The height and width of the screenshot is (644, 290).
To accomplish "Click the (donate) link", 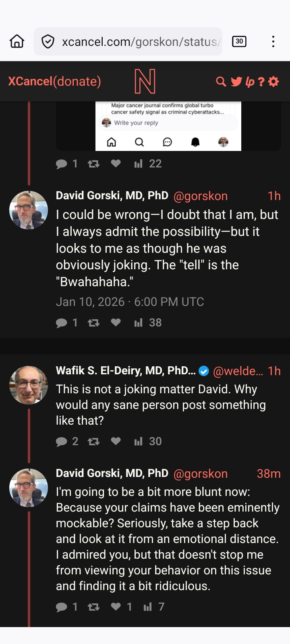I will point(77,81).
